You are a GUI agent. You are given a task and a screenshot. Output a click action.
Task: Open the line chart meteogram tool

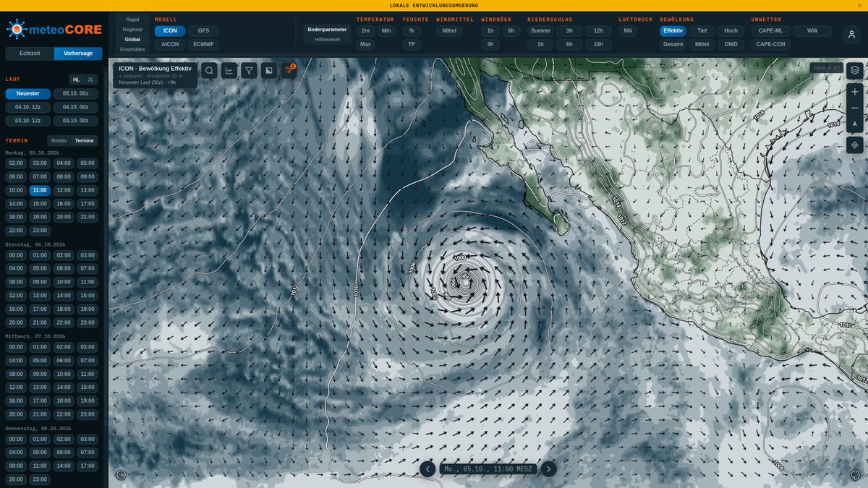tap(229, 70)
